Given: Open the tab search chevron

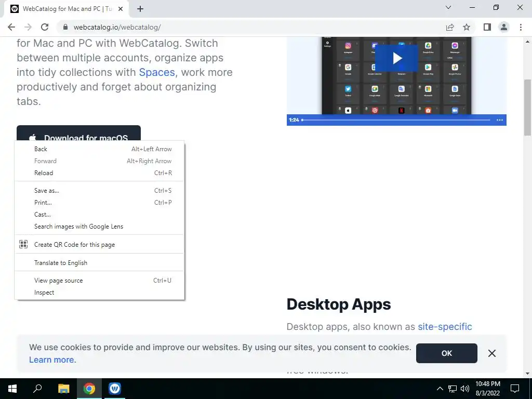Looking at the screenshot, I should tap(448, 7).
